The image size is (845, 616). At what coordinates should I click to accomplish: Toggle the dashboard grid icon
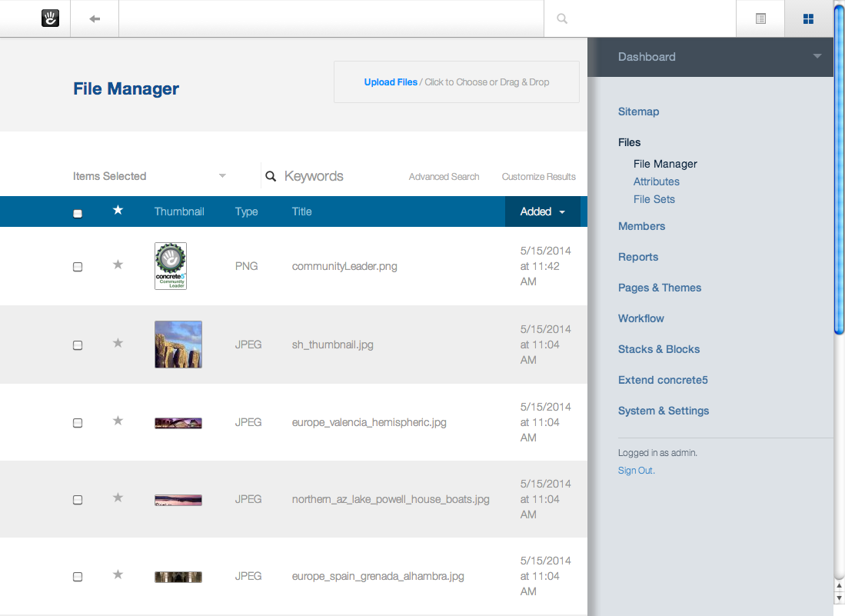808,19
